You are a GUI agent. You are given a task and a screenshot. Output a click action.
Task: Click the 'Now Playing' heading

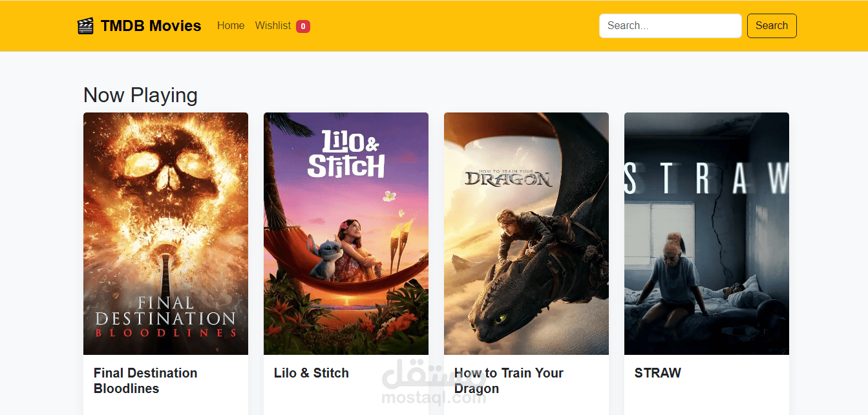click(140, 95)
